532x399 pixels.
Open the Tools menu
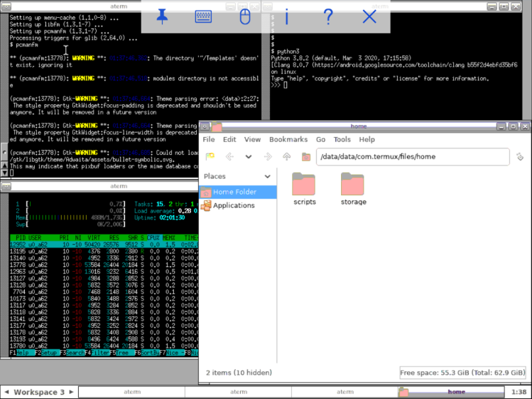pyautogui.click(x=342, y=140)
